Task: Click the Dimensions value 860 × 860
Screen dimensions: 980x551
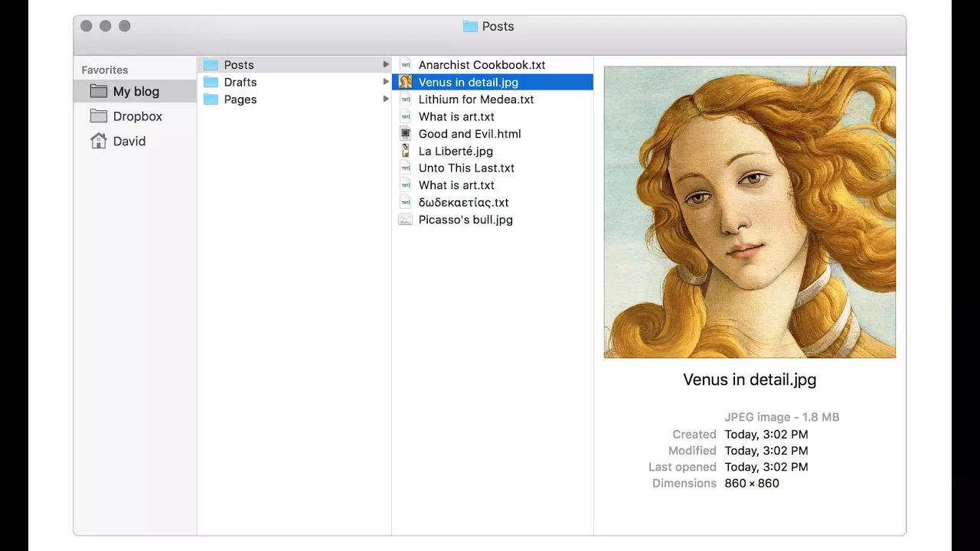Action: pyautogui.click(x=752, y=483)
